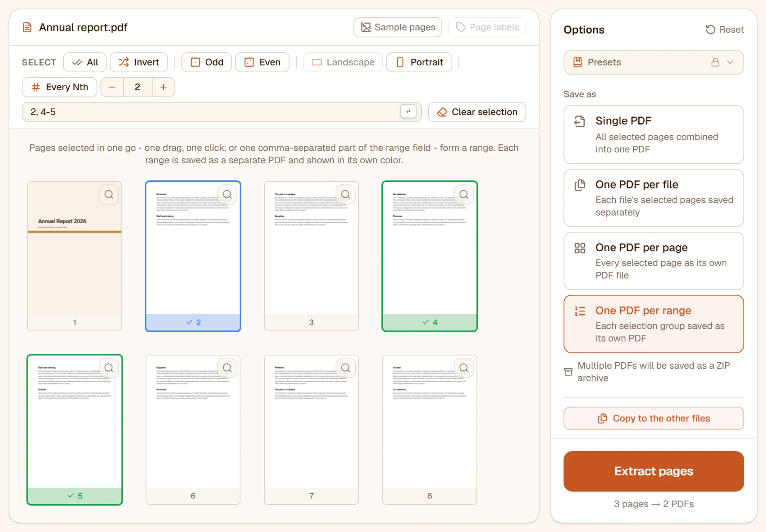The height and width of the screenshot is (532, 766).
Task: Select all pages with the All button
Action: [x=85, y=62]
